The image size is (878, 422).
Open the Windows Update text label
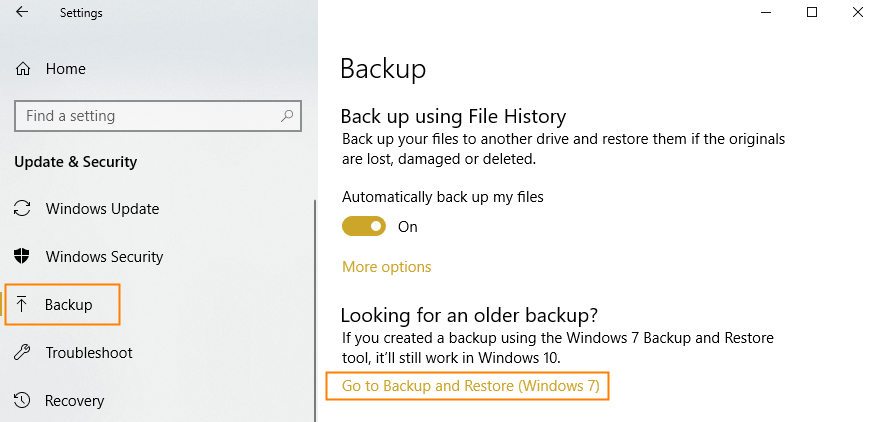102,209
